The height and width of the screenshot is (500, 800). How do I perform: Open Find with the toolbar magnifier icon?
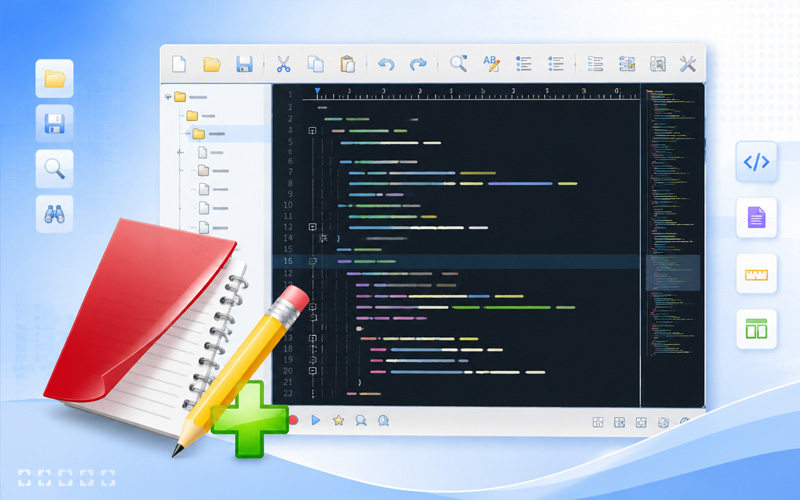point(459,64)
